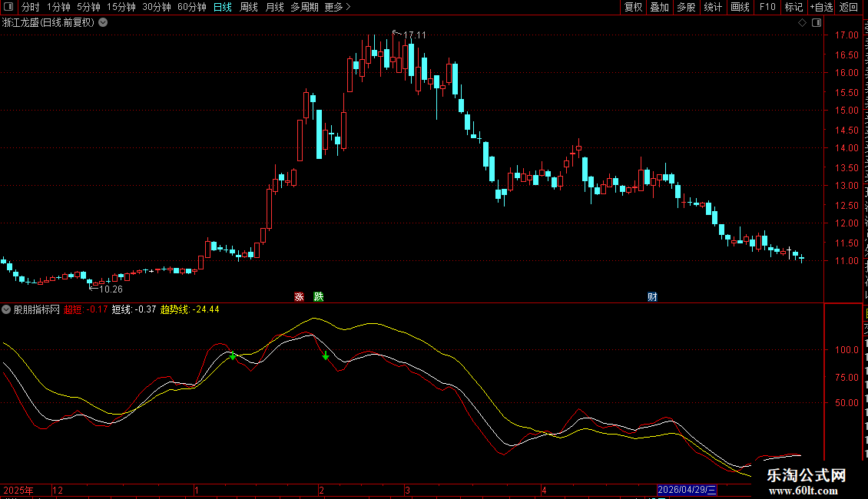Click the first green down arrow signal

tap(233, 356)
